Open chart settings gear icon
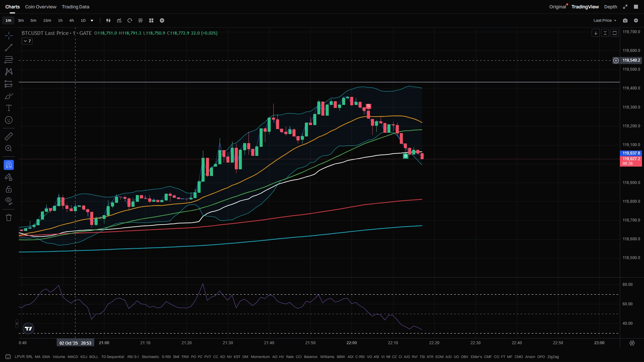This screenshot has width=644, height=362. [x=636, y=20]
